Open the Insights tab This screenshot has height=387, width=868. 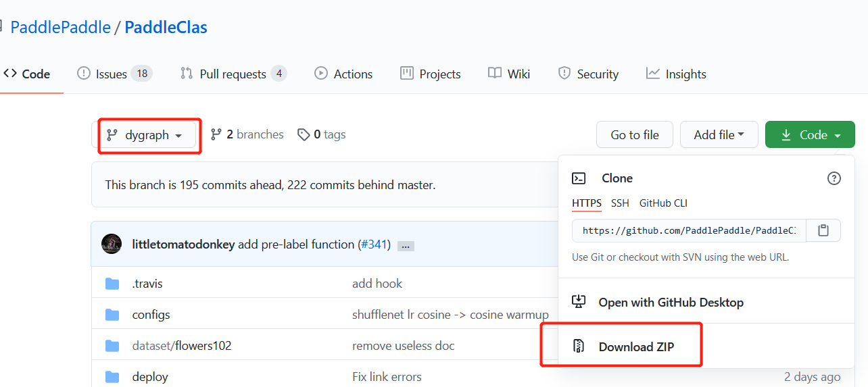pos(676,74)
